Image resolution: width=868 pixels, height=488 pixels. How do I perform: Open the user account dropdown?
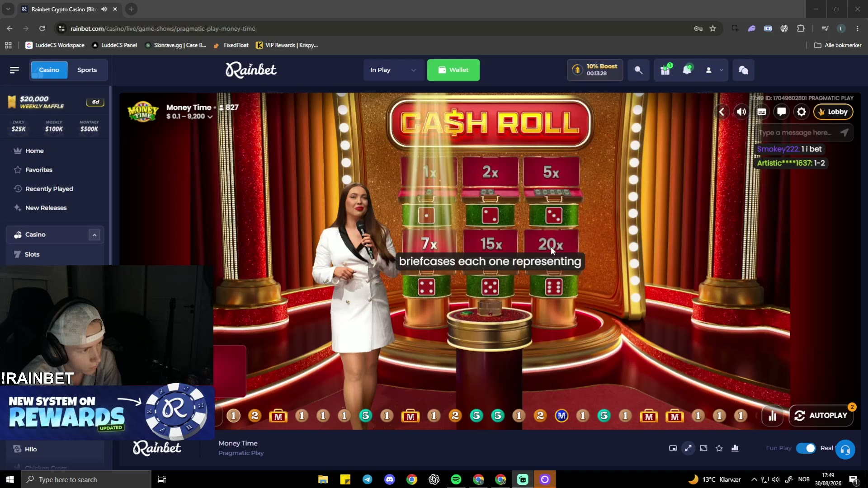714,70
